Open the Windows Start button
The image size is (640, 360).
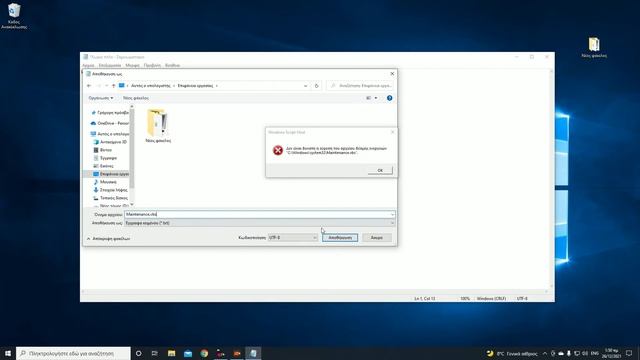pyautogui.click(x=8, y=353)
